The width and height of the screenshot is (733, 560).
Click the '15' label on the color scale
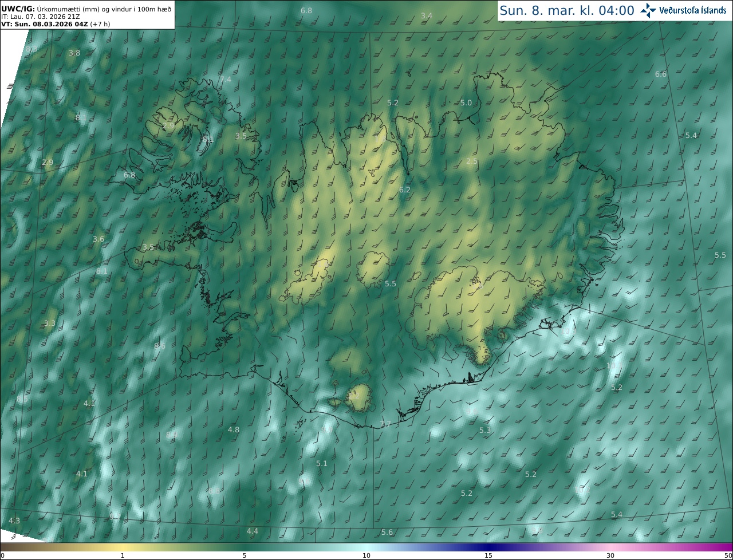(488, 555)
